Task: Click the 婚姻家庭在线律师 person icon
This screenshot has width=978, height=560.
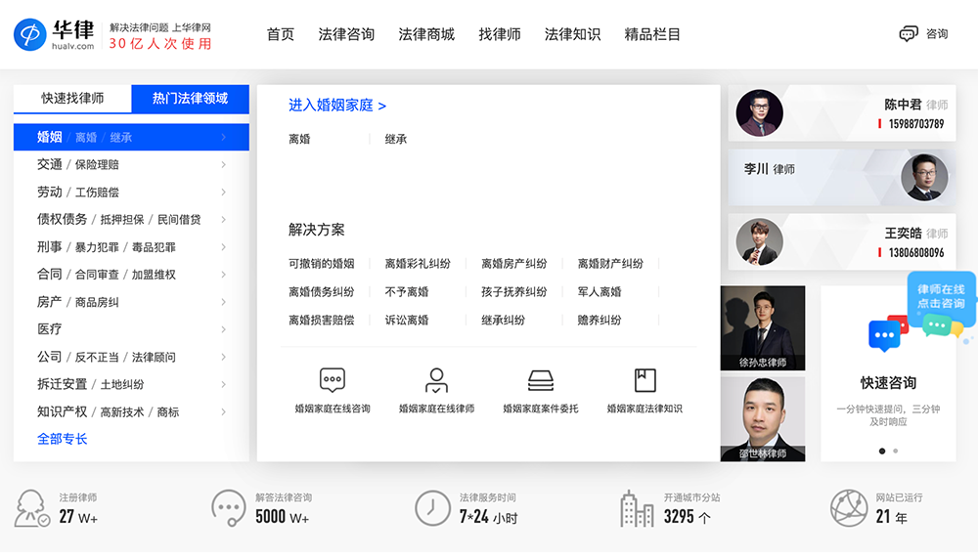Action: coord(436,380)
